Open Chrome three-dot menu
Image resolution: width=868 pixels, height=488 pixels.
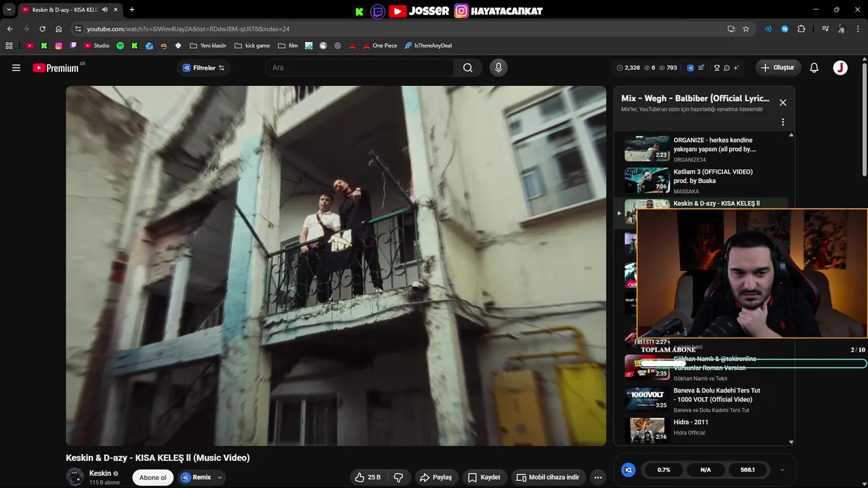click(x=859, y=29)
